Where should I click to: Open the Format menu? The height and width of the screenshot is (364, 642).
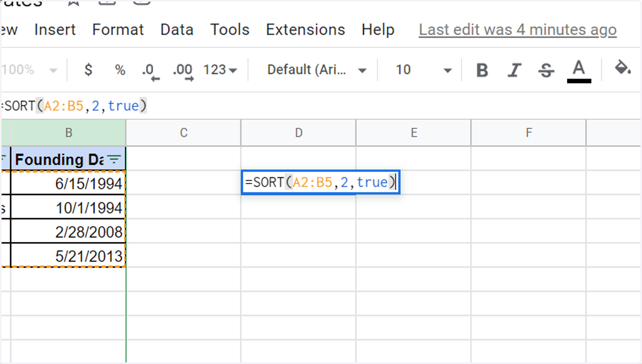[x=118, y=29]
